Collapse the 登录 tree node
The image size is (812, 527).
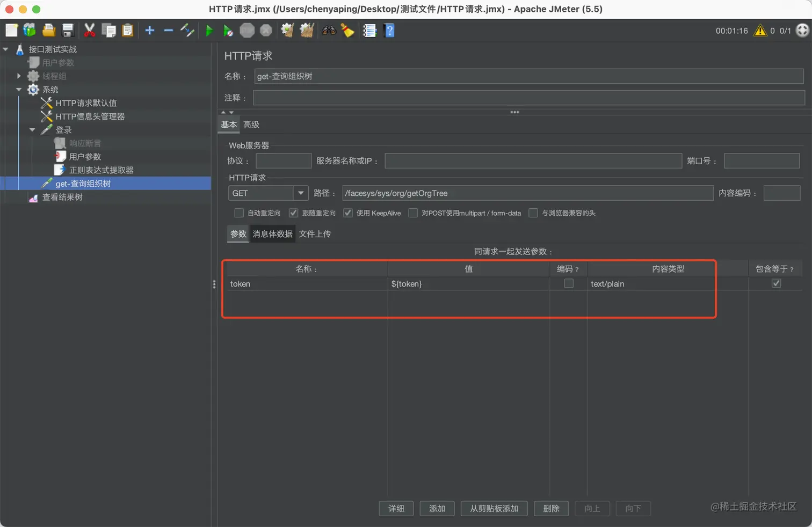(33, 130)
